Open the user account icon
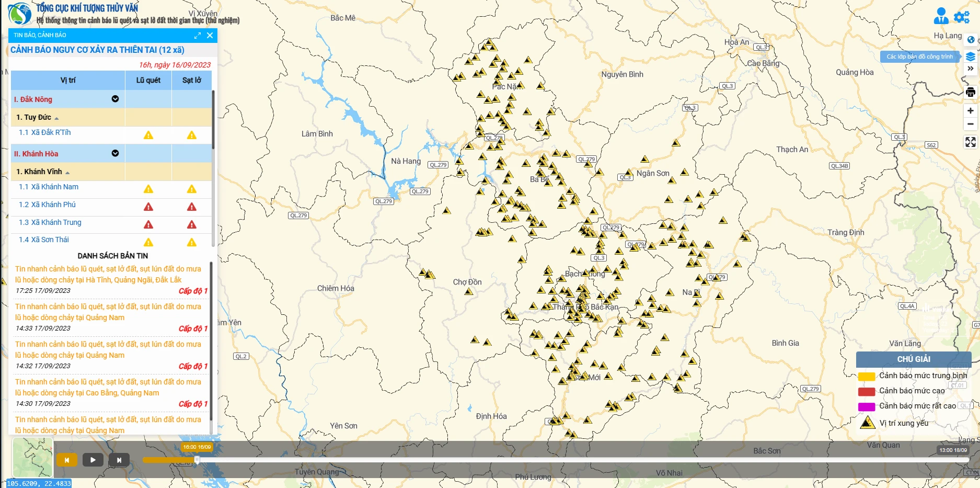Screen dimensions: 980x488 click(941, 16)
